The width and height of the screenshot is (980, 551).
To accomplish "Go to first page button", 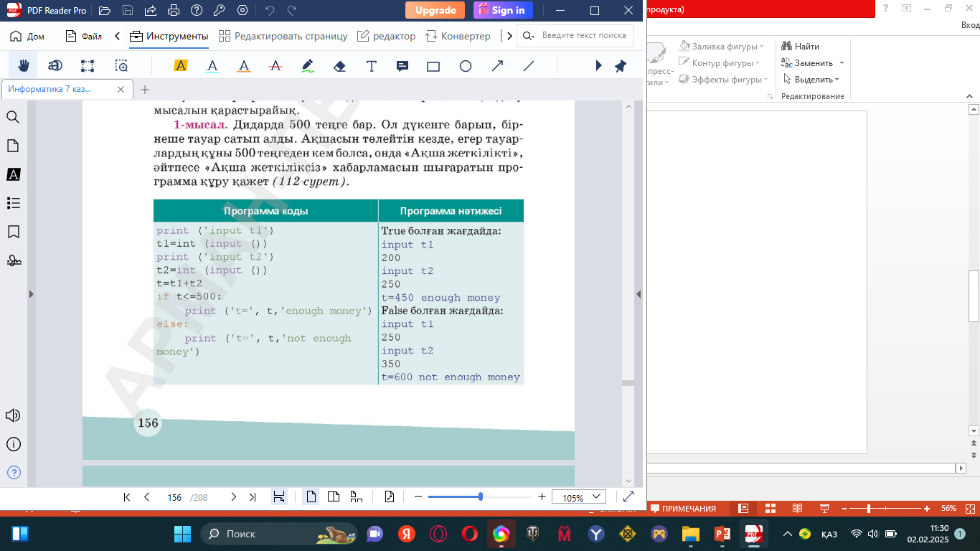I will (x=127, y=496).
